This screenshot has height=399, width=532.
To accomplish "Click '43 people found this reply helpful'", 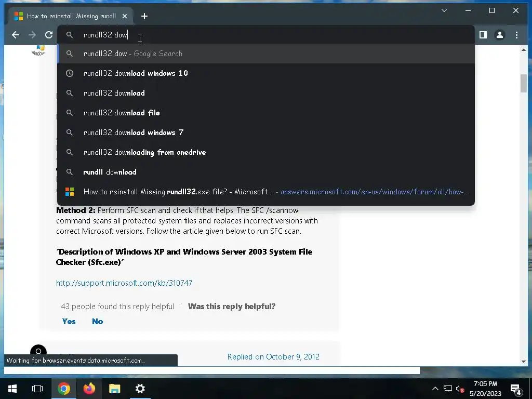I will (x=117, y=307).
